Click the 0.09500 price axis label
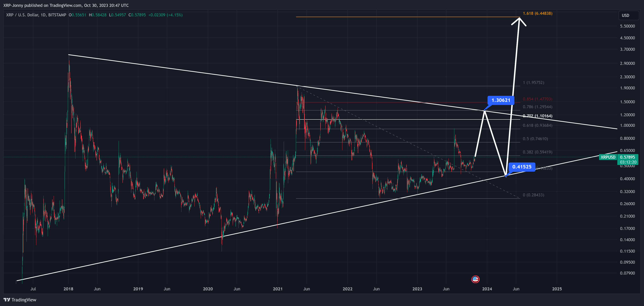644x306 pixels. [x=627, y=262]
